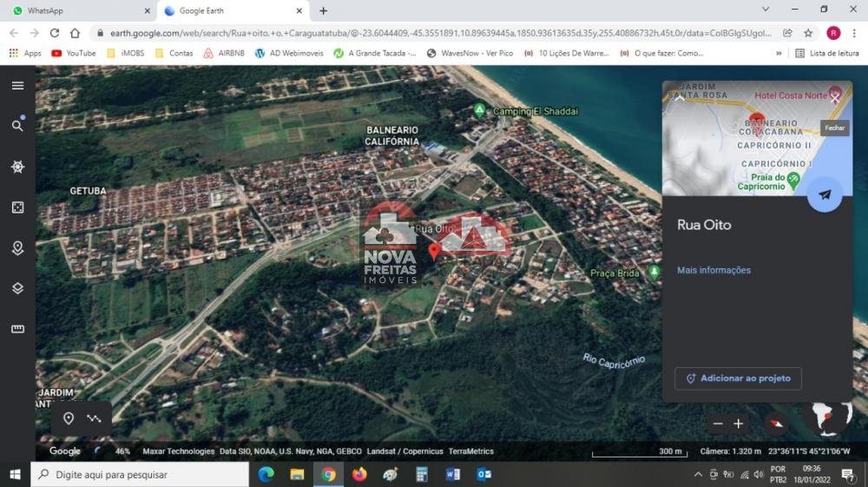This screenshot has height=487, width=868.
Task: Zoom in with the plus button
Action: (739, 424)
